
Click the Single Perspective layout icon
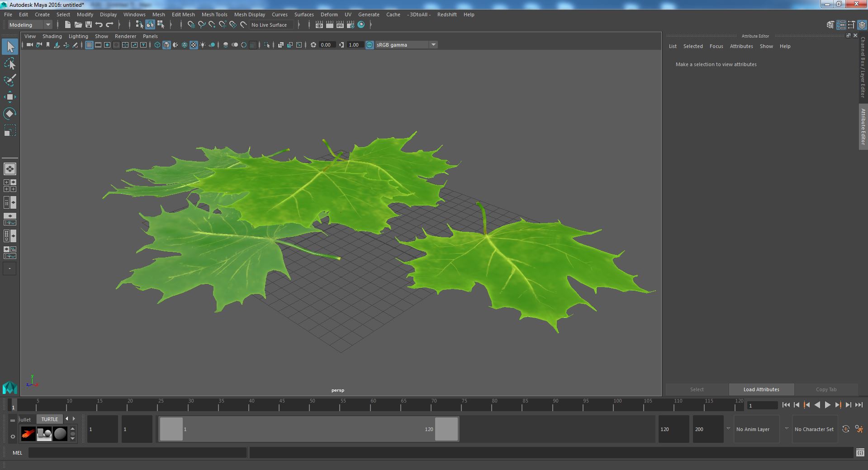click(10, 169)
